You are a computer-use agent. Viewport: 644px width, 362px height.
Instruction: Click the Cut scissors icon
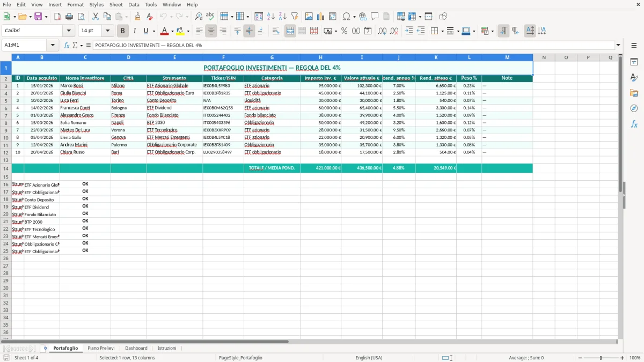point(96,17)
